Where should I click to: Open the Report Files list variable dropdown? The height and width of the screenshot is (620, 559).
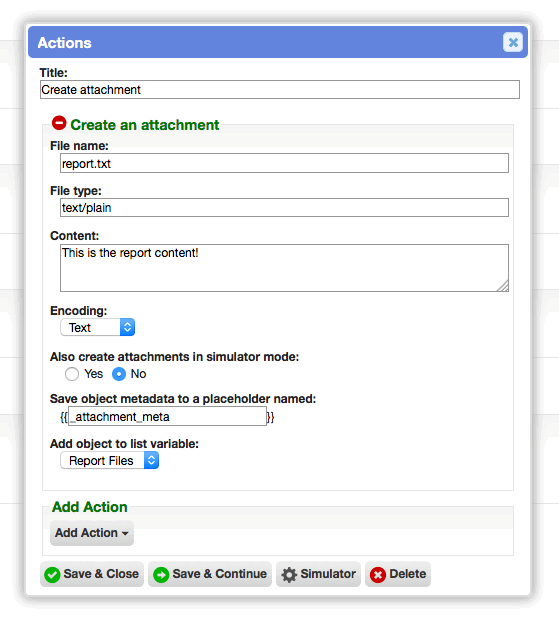(x=110, y=461)
